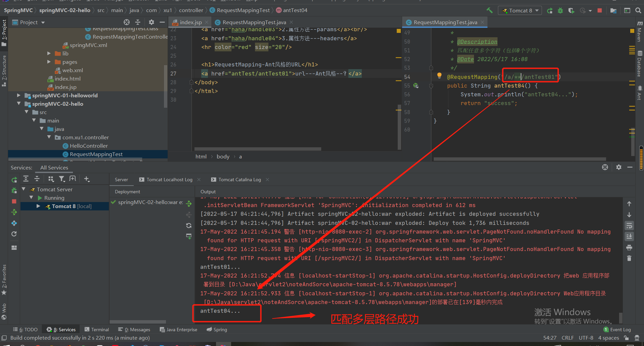The image size is (644, 346).
Task: Click the UTF-8 encoding in status bar
Action: pyautogui.click(x=586, y=338)
